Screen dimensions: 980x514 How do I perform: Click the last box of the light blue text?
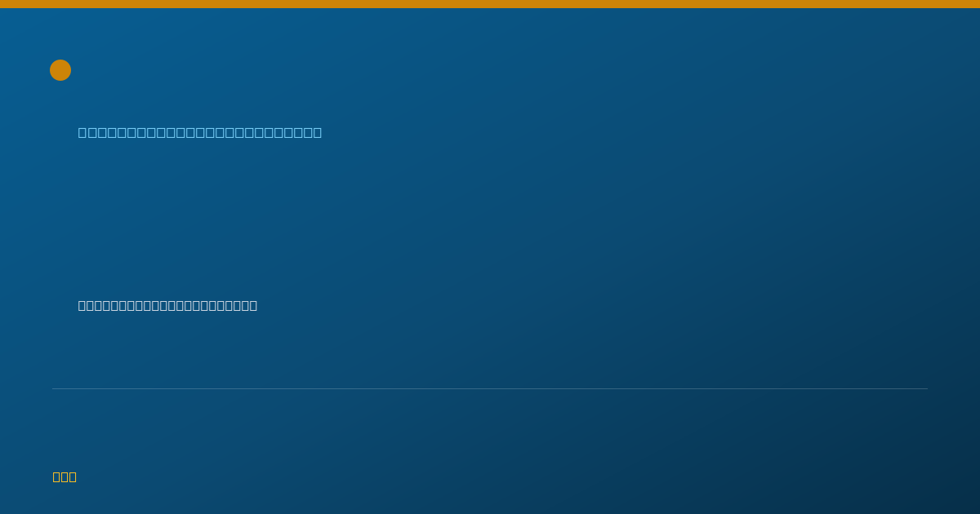pos(317,132)
